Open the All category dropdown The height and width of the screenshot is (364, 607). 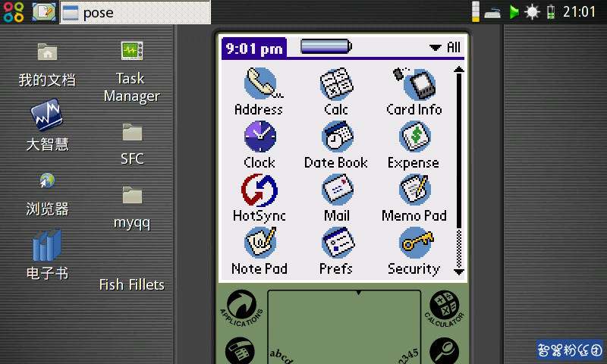[x=445, y=47]
